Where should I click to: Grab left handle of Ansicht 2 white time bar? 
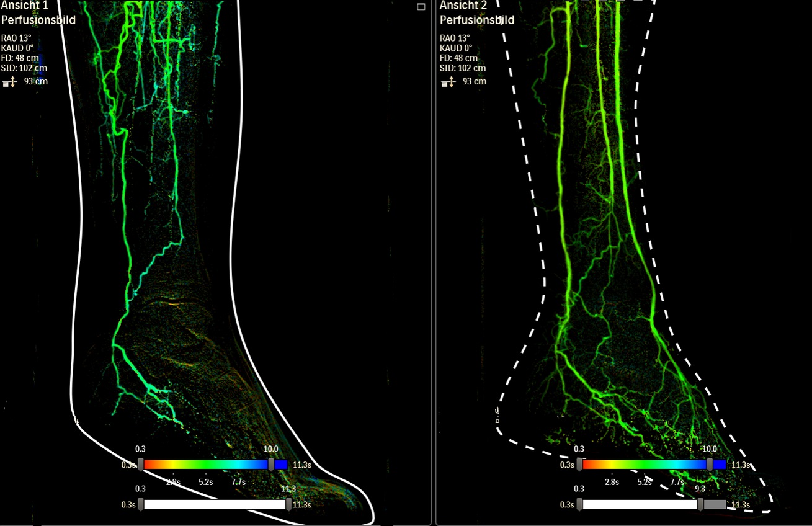[x=579, y=504]
